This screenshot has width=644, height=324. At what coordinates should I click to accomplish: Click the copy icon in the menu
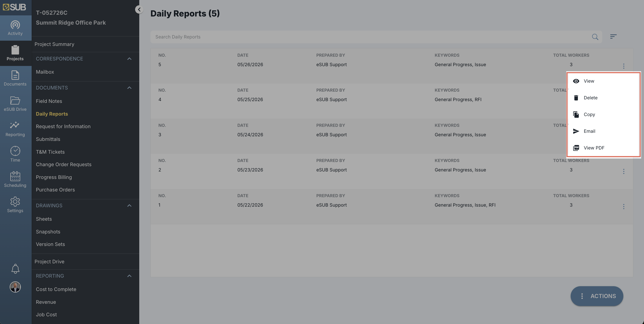click(576, 115)
